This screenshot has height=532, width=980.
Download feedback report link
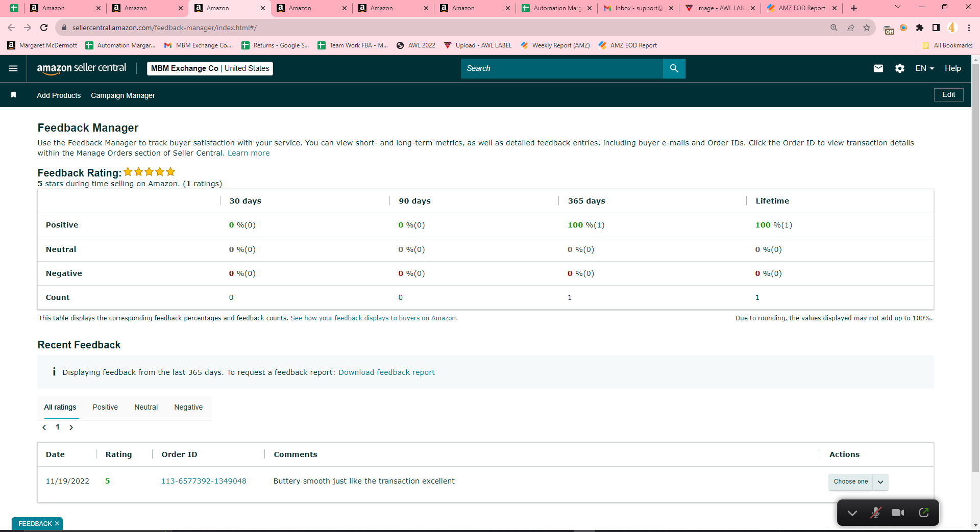pyautogui.click(x=386, y=372)
